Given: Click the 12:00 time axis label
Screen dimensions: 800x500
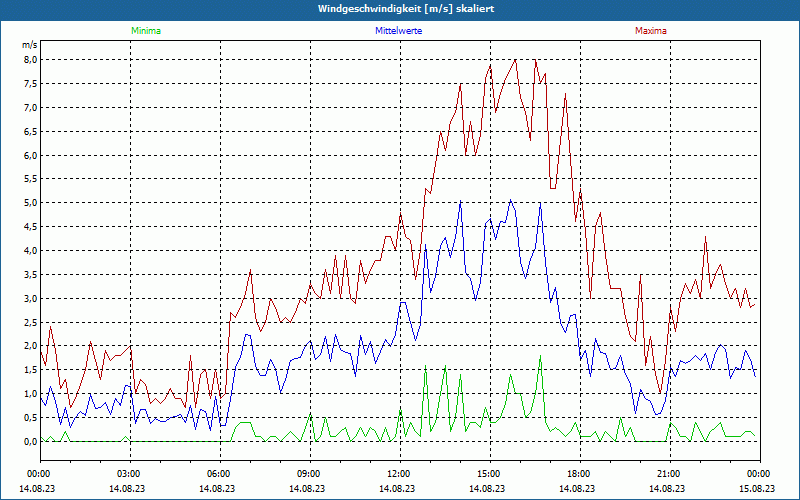Looking at the screenshot, I should click(399, 473).
